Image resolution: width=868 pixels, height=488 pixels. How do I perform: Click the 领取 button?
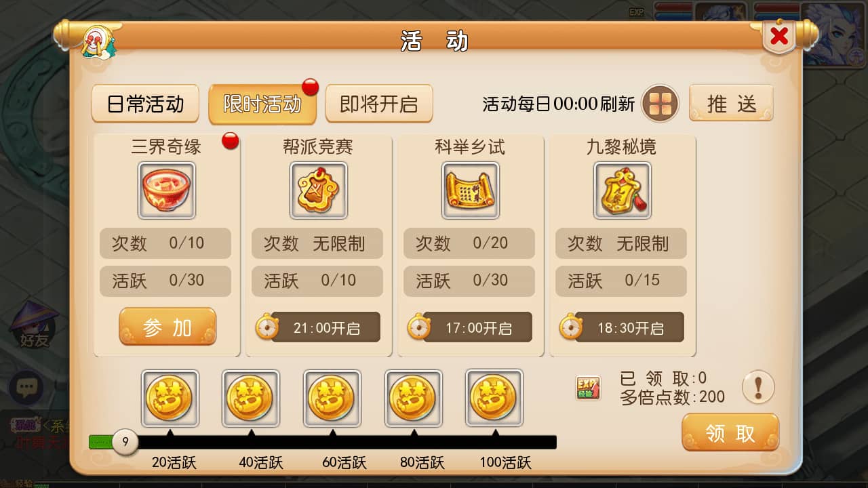730,432
